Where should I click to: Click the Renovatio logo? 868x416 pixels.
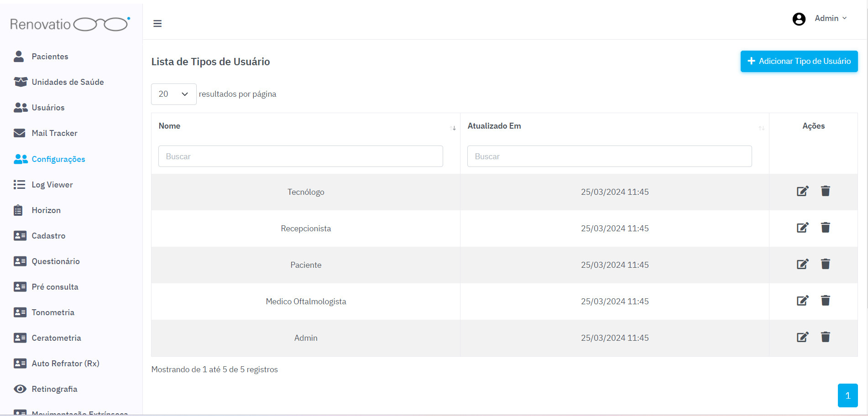(70, 24)
